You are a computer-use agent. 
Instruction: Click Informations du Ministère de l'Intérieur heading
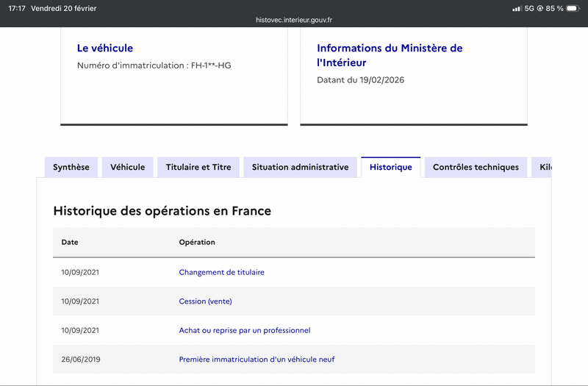(x=390, y=55)
